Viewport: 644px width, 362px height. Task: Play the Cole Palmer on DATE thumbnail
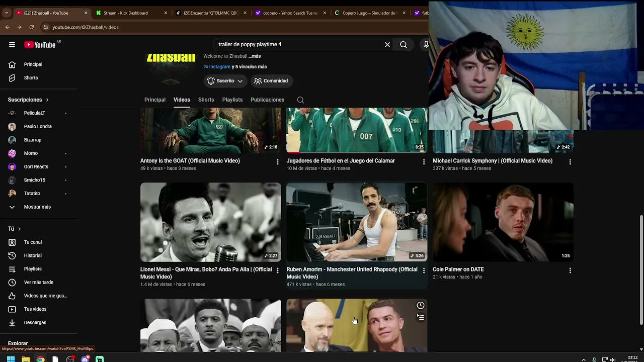(503, 222)
